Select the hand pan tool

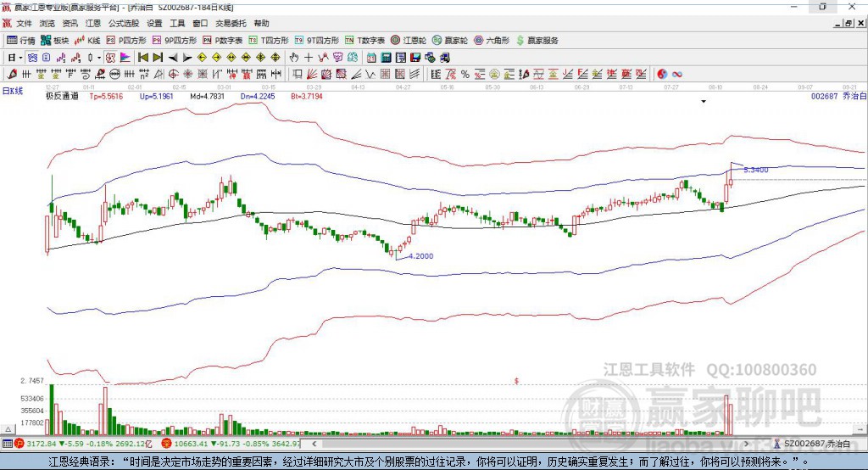[x=293, y=58]
